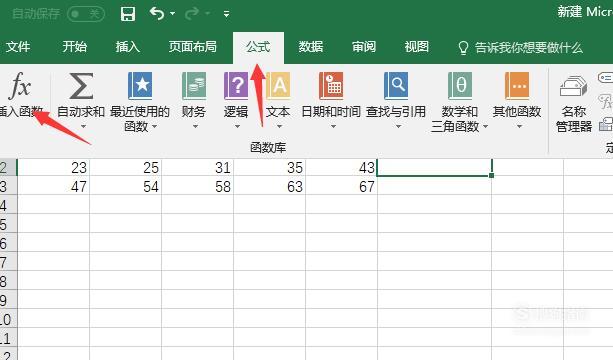
Task: Select cell containing 25
Action: click(125, 167)
